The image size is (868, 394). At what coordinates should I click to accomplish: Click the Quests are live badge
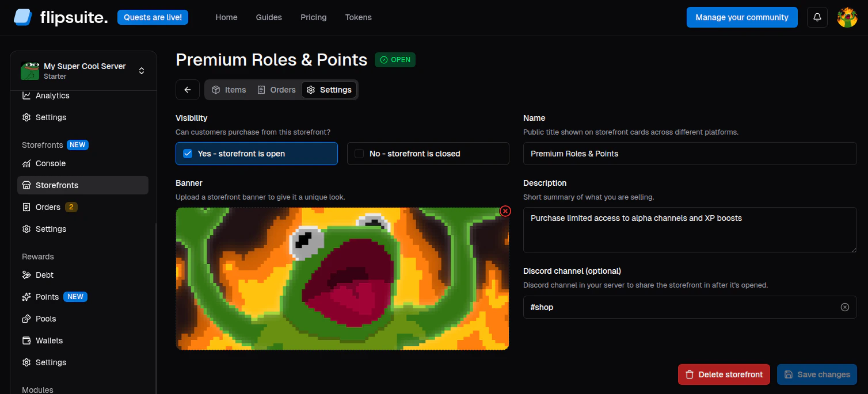coord(153,17)
